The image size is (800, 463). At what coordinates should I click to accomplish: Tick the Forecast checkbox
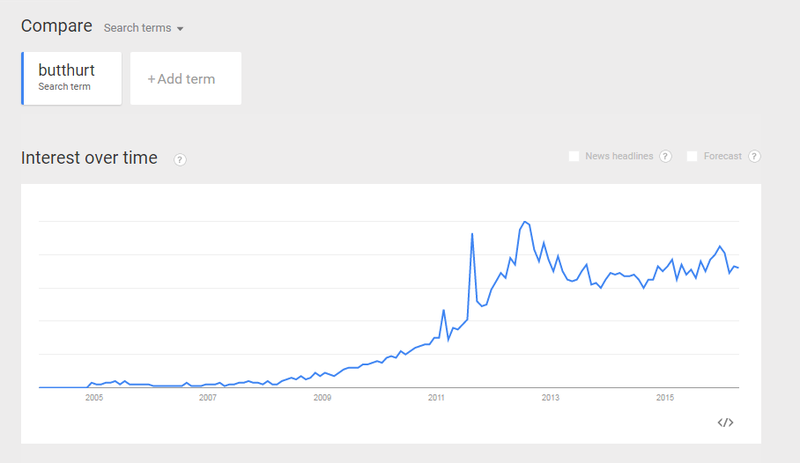[692, 156]
